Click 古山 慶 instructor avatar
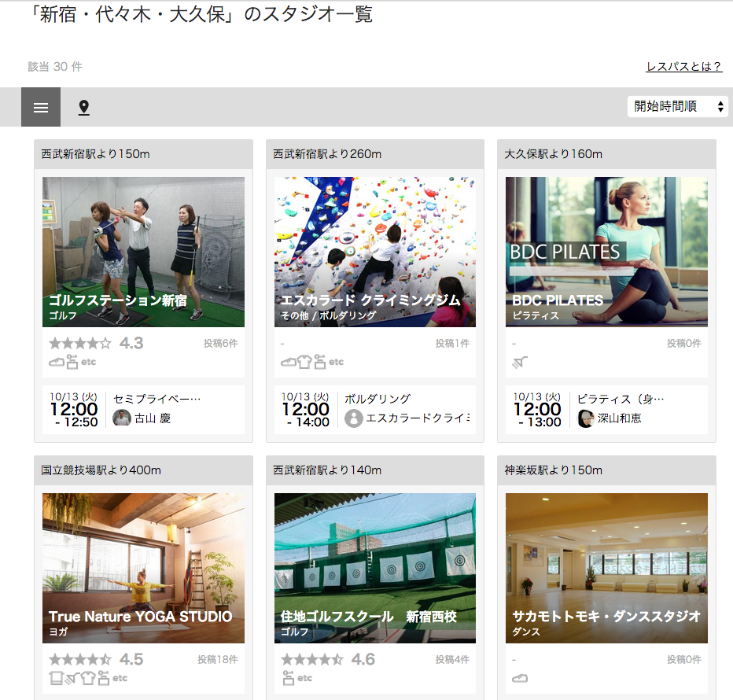 tap(122, 418)
